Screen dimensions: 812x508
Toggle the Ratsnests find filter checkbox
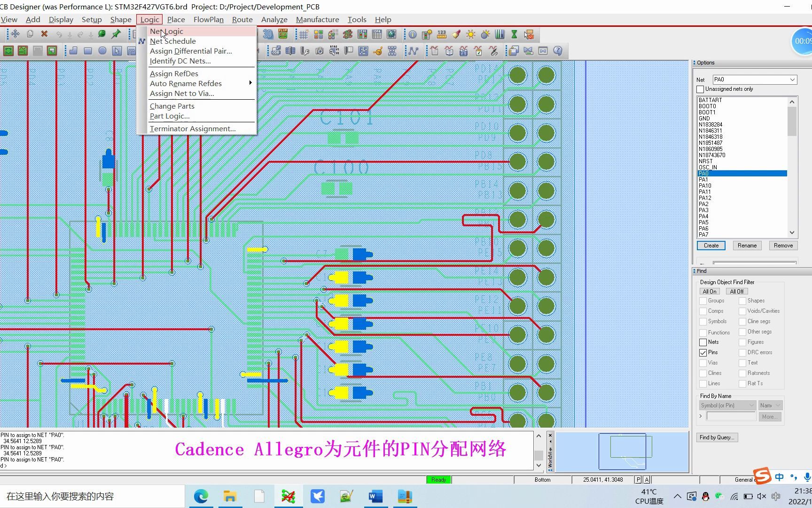(x=742, y=373)
